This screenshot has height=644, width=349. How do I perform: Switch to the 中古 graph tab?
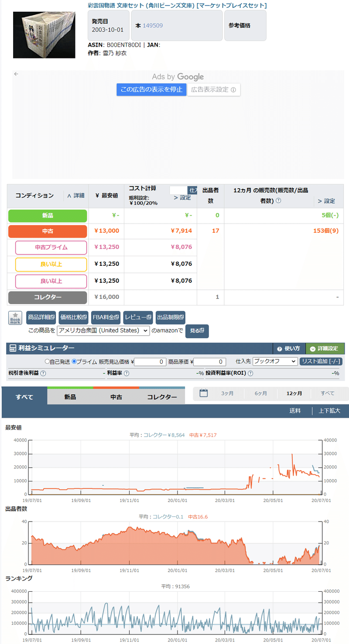click(x=116, y=397)
